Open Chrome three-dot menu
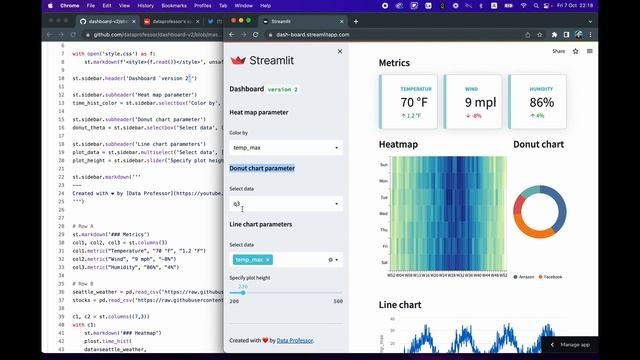 (590, 35)
